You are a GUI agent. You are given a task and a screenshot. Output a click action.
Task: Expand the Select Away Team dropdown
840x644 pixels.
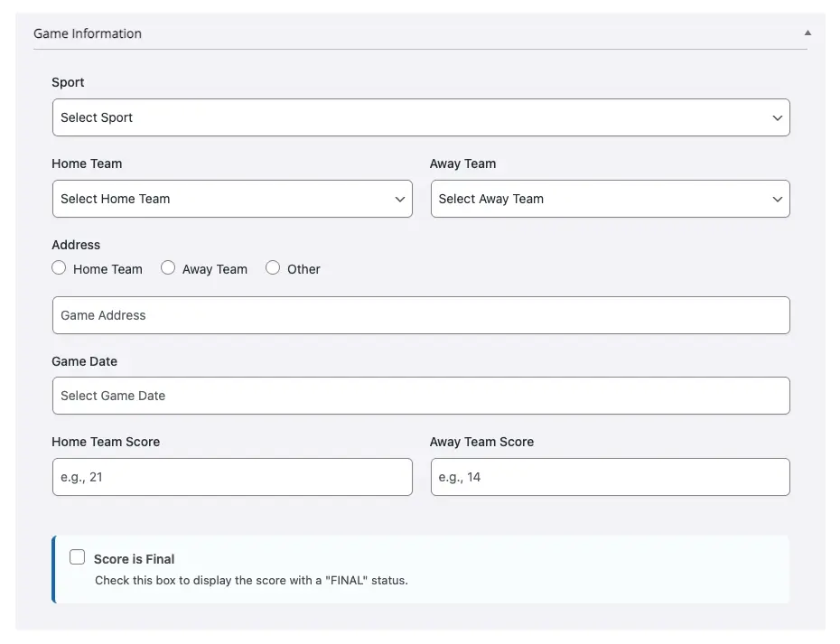610,199
